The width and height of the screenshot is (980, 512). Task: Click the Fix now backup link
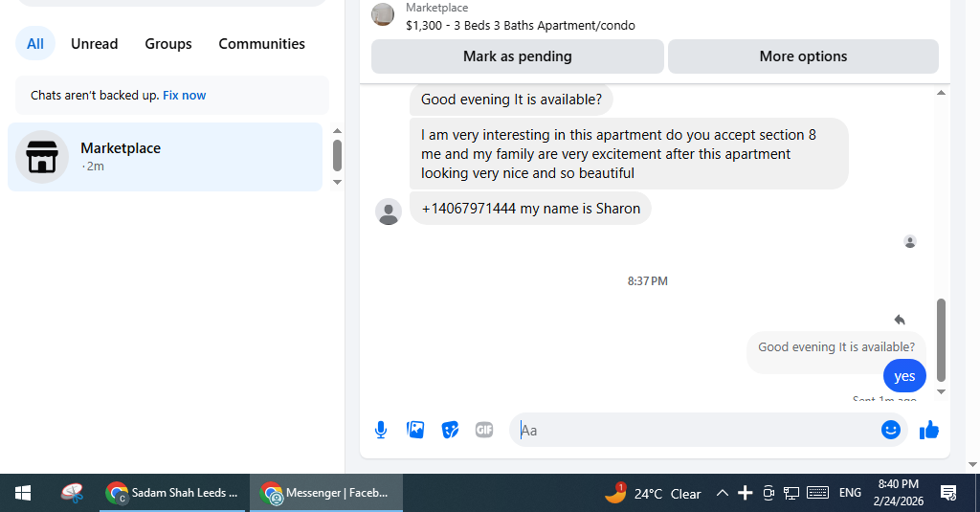pos(185,95)
